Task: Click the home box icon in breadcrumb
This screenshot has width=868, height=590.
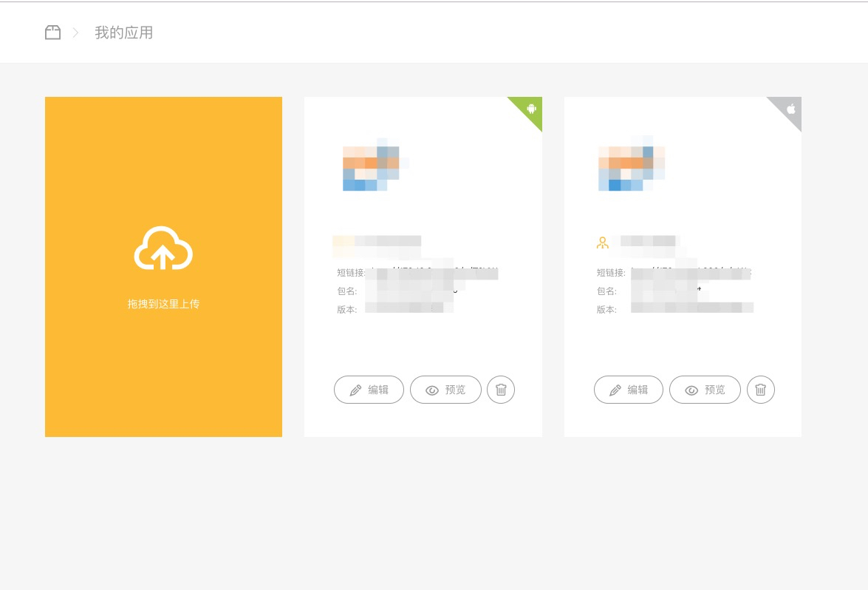Action: [x=52, y=33]
